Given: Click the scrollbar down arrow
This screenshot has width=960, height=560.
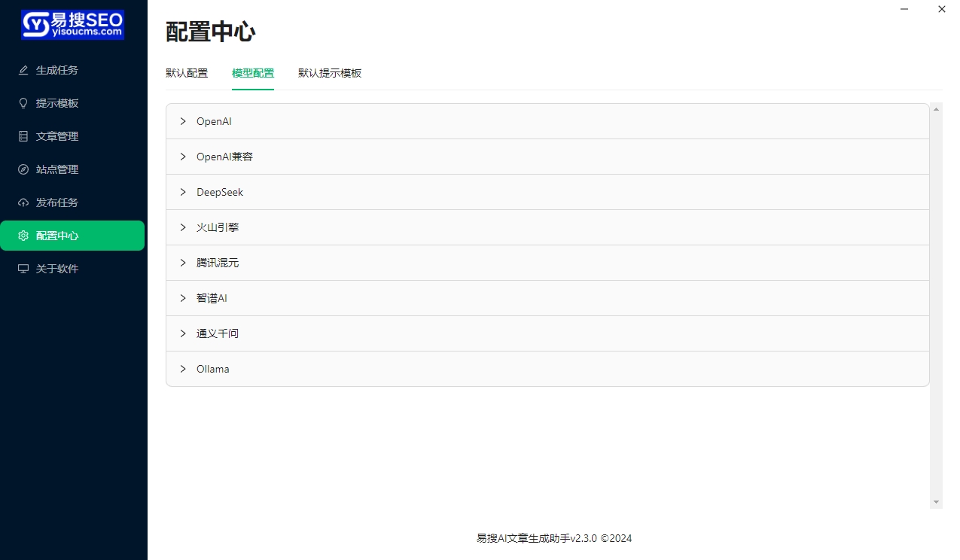Looking at the screenshot, I should [x=936, y=502].
